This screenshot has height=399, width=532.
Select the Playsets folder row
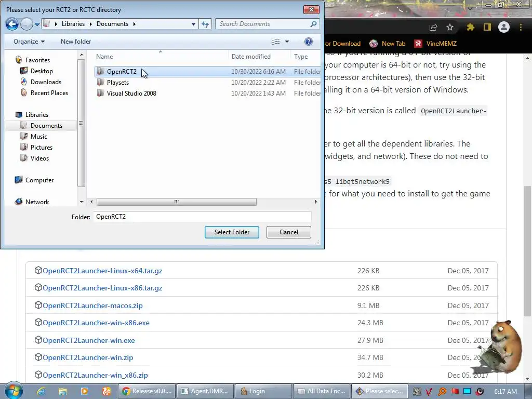click(x=208, y=83)
